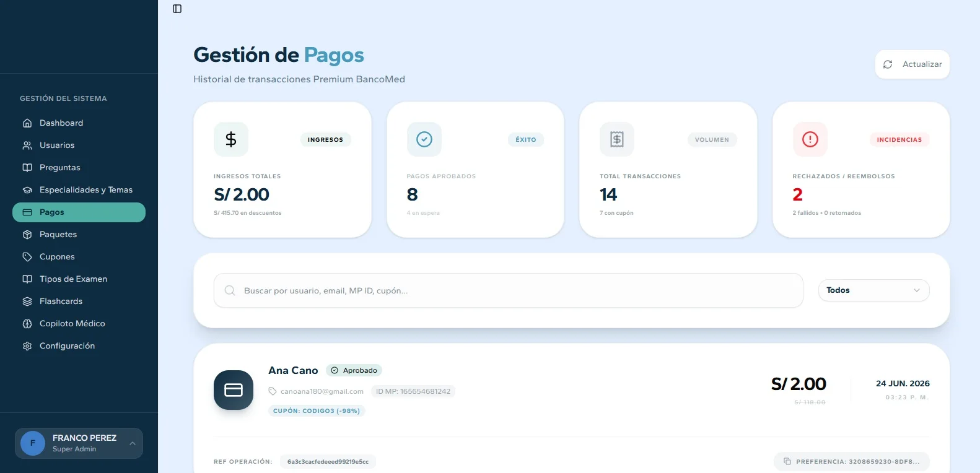Click the Paquetes box icon
The height and width of the screenshot is (473, 980).
click(27, 235)
